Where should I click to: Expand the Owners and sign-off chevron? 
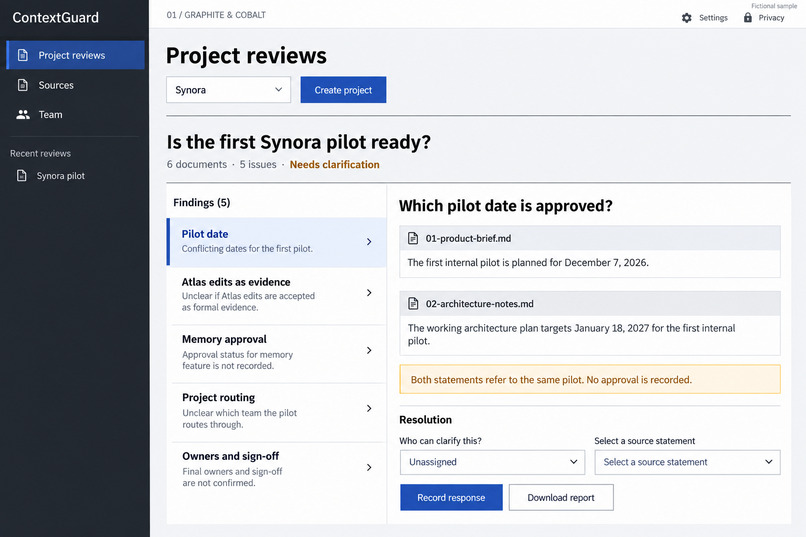[369, 467]
